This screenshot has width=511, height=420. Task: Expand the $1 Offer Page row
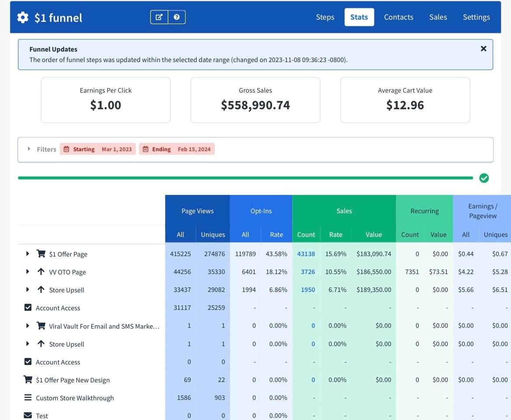(x=28, y=254)
